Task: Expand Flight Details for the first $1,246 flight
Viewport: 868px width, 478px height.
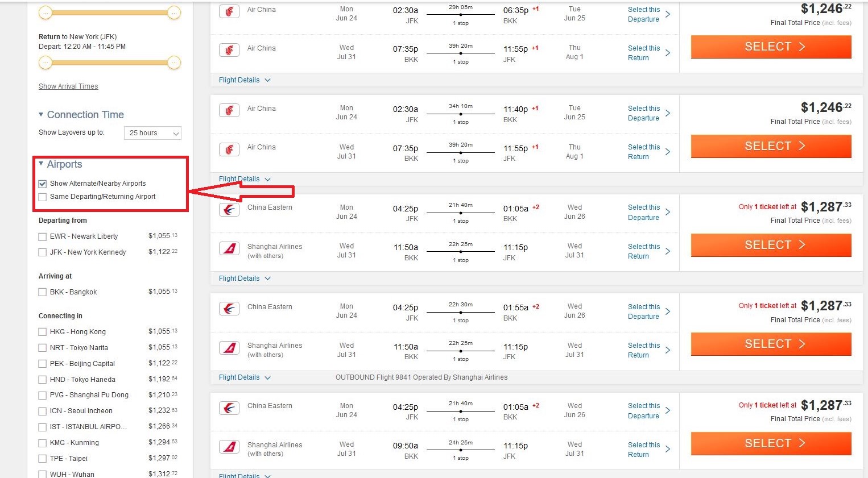Action: coord(244,80)
